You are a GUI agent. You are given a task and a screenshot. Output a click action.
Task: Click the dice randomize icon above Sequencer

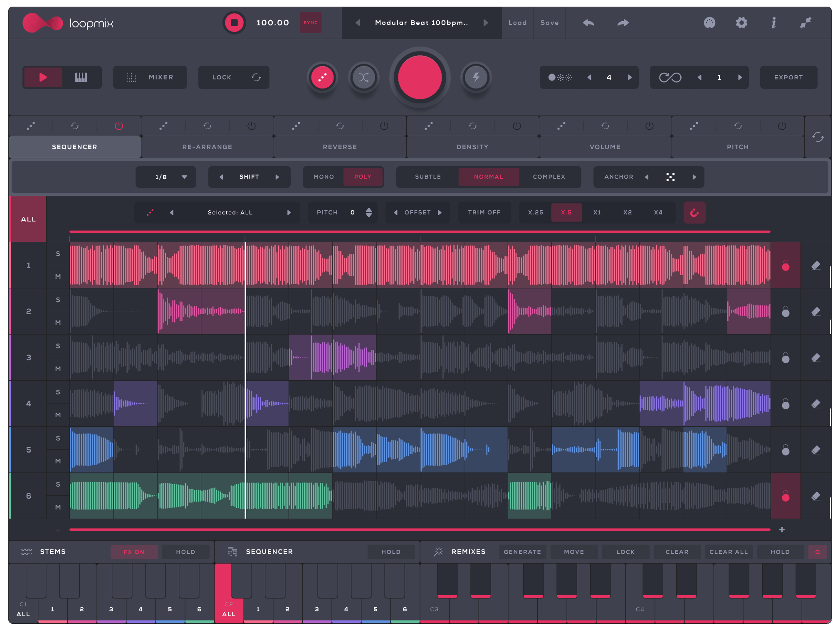point(30,126)
